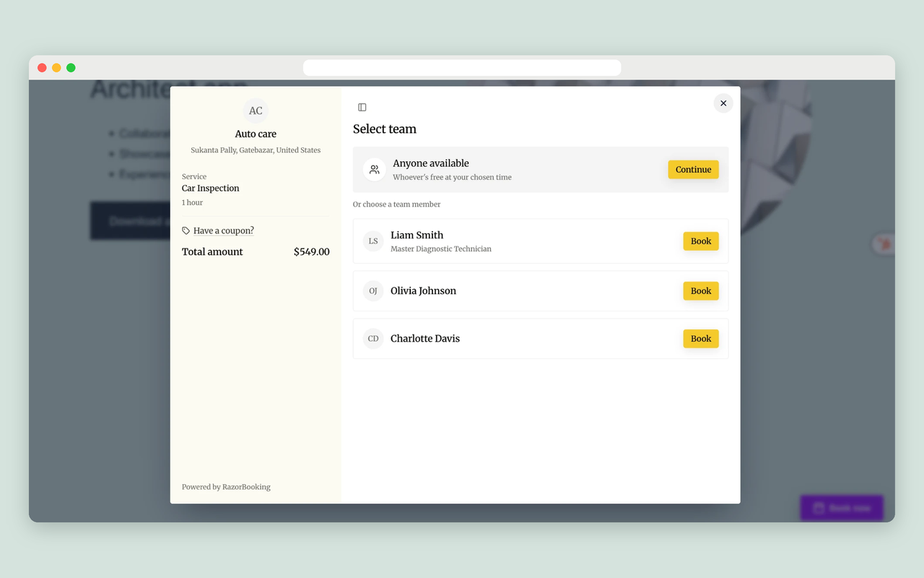Click 'Whoever's free at your chosen time'
Screen dimensions: 924x578
point(452,178)
